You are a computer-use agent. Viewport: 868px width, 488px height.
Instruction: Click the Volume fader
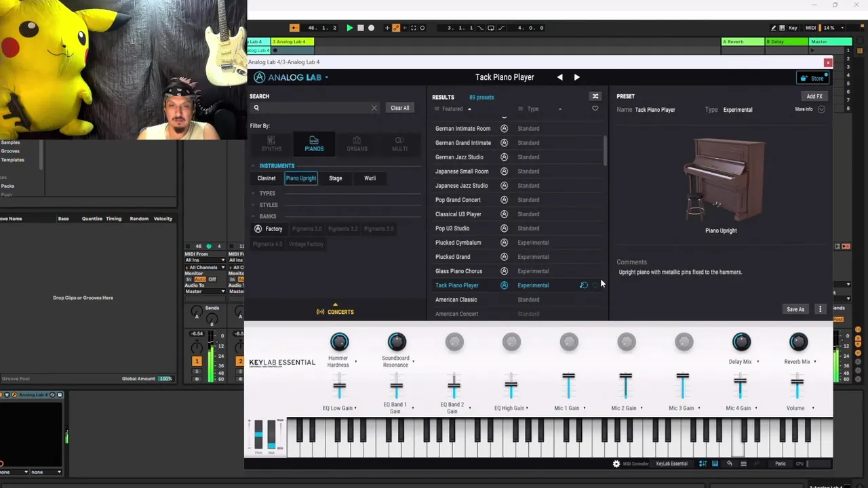tap(797, 386)
